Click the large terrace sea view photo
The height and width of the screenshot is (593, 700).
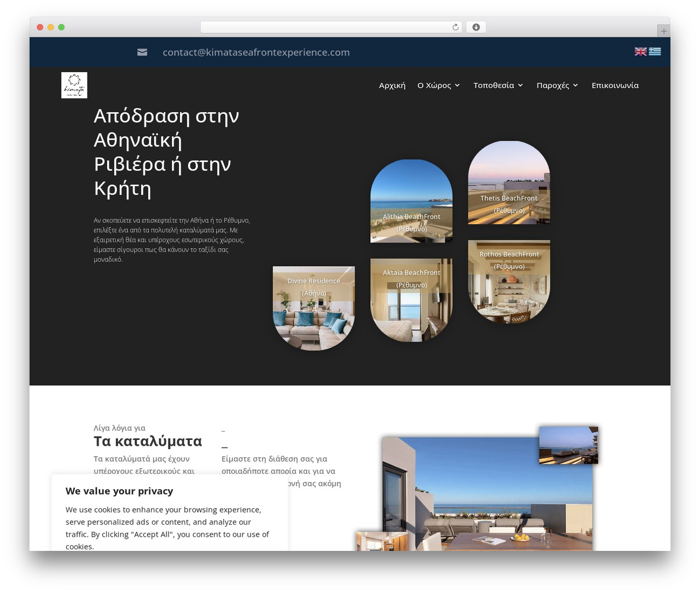point(487,493)
